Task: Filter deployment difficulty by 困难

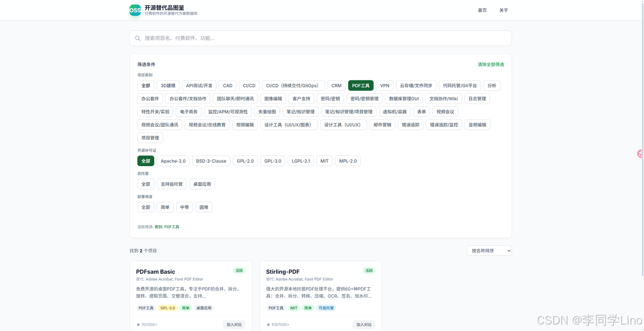Action: click(x=204, y=207)
